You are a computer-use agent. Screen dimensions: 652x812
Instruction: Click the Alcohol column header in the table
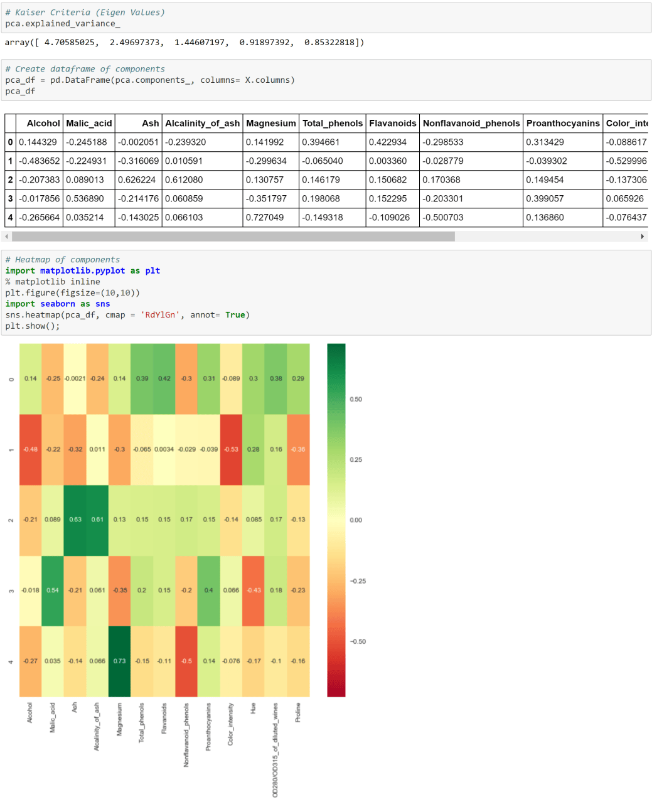coord(40,124)
